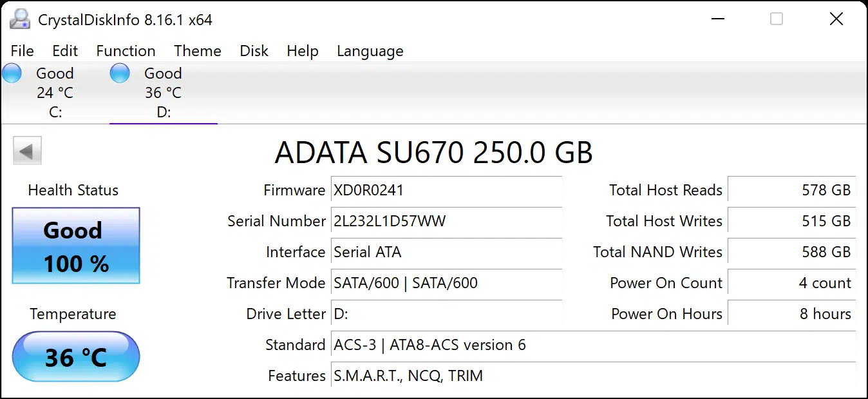Click the Standard field ACS-3 | ATA8-ACS version 6
Screen dimensions: 868x399
593,345
